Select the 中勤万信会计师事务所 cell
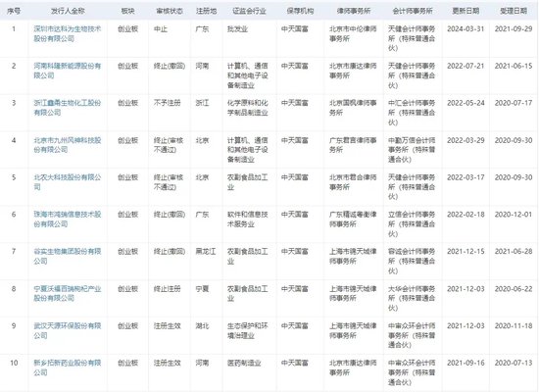This screenshot has width=539, height=392. (412, 150)
